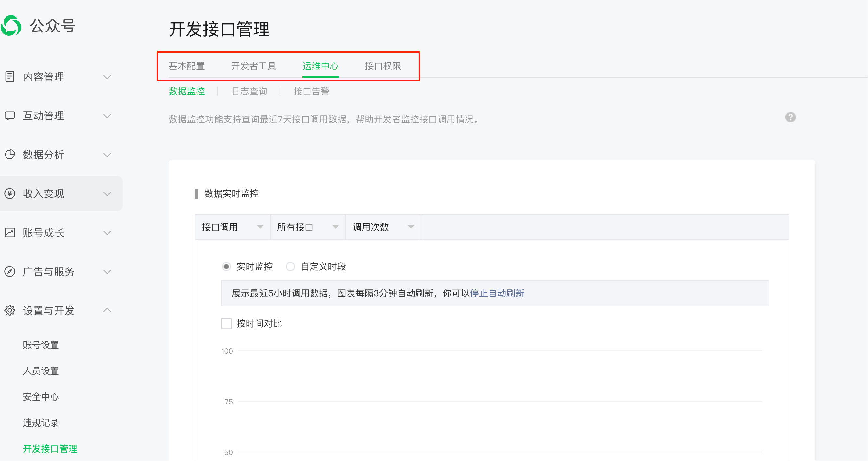The height and width of the screenshot is (461, 868).
Task: Expand the 互动管理 menu chevron
Action: coord(107,116)
